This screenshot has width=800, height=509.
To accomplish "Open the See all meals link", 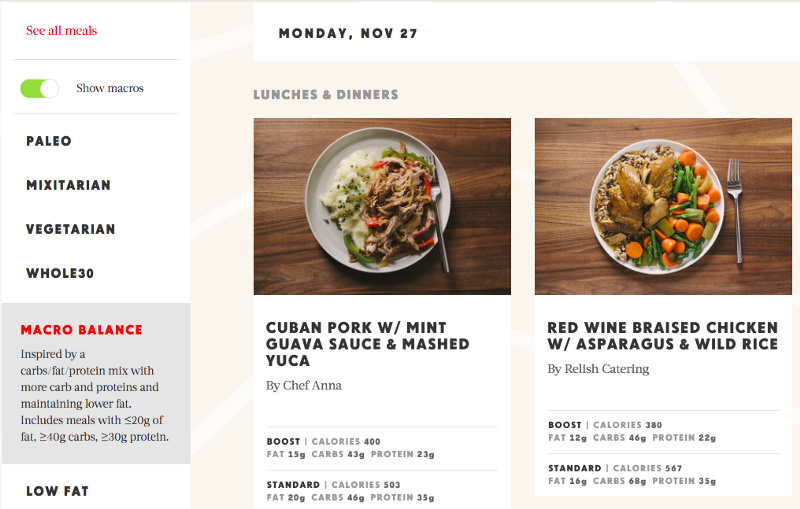I will tap(61, 31).
